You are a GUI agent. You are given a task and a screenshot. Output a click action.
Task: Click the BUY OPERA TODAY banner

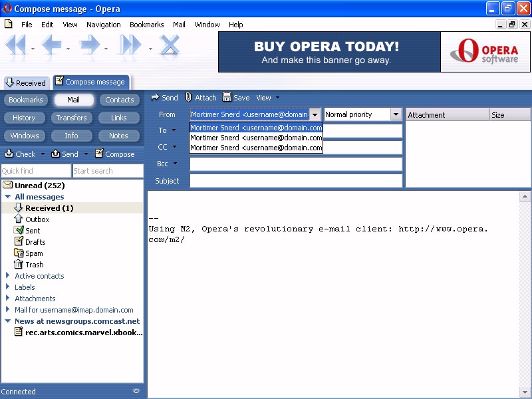329,52
